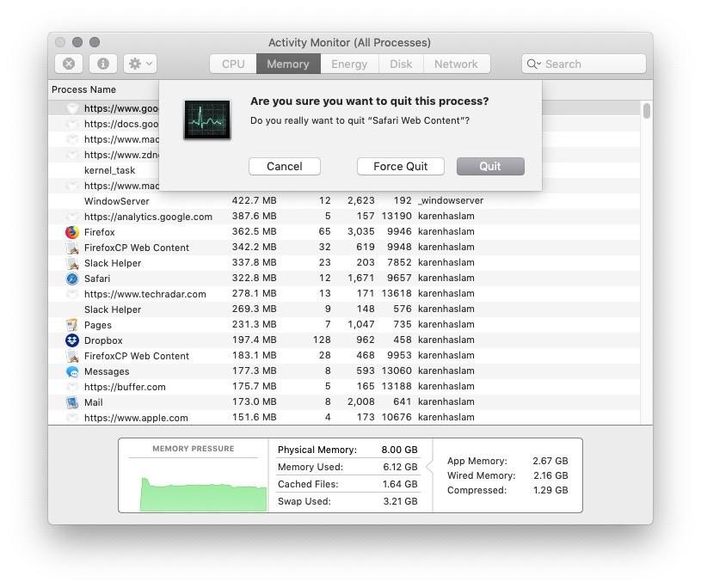This screenshot has height=588, width=701.
Task: Confirm with the Quit button
Action: (x=490, y=166)
